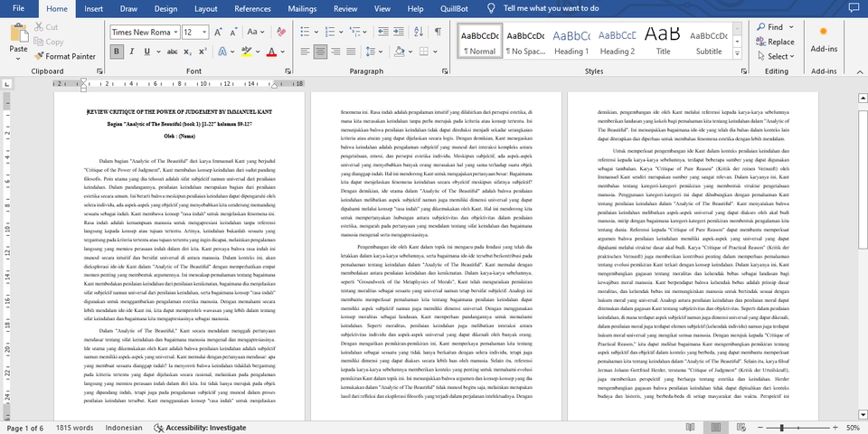Screen dimensions: 868x434
Task: Toggle bullet list formatting
Action: pyautogui.click(x=305, y=32)
